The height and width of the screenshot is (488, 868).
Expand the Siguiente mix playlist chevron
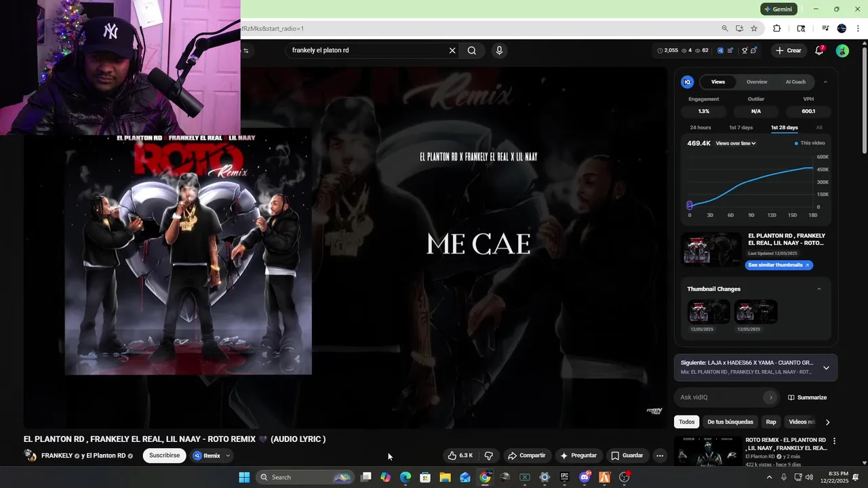point(826,368)
